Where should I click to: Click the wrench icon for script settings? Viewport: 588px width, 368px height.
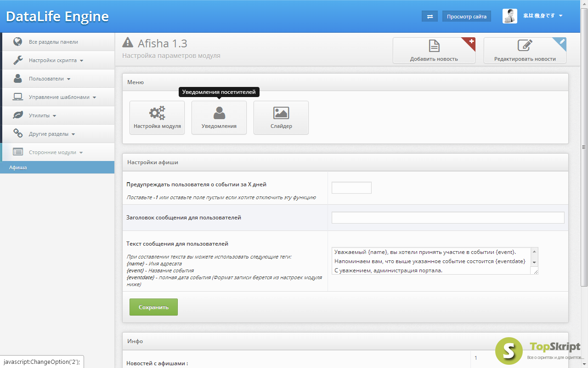click(x=18, y=60)
